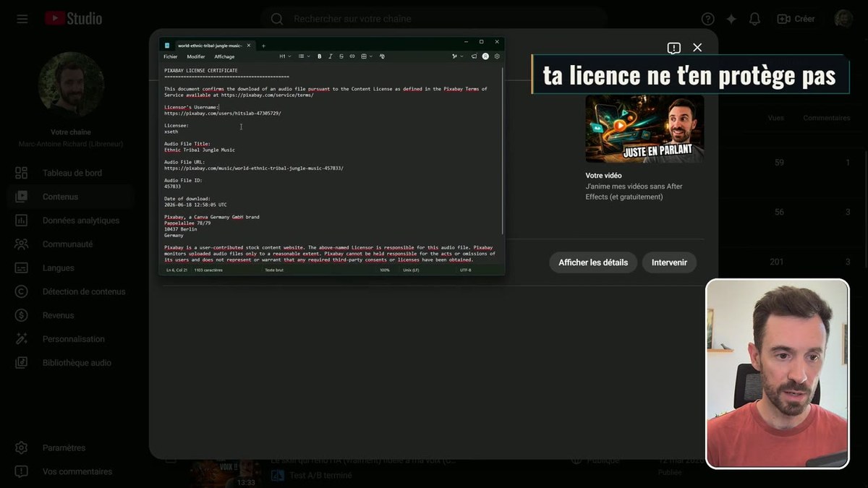Expand the list style dropdown
The height and width of the screenshot is (488, 868).
(x=305, y=56)
